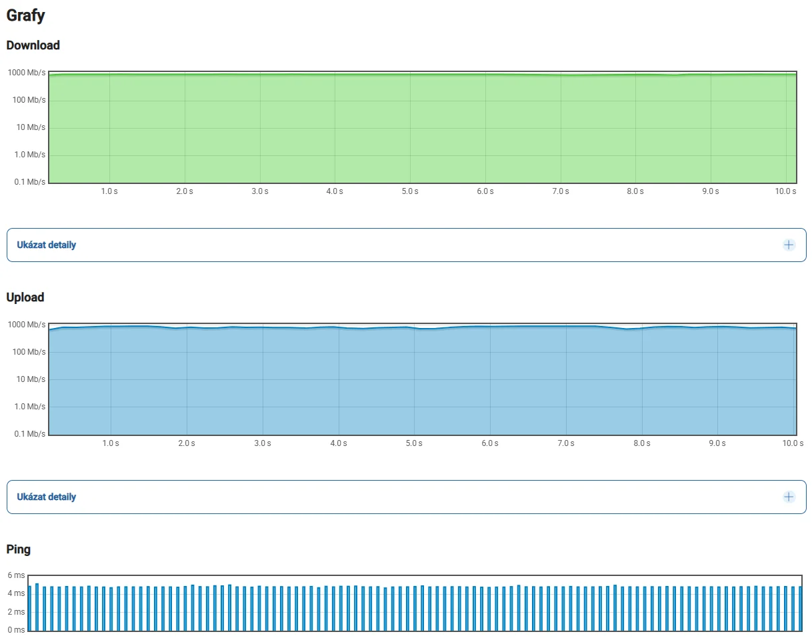Click Ping graph 2 ms axis label
The height and width of the screenshot is (644, 812).
coord(16,612)
